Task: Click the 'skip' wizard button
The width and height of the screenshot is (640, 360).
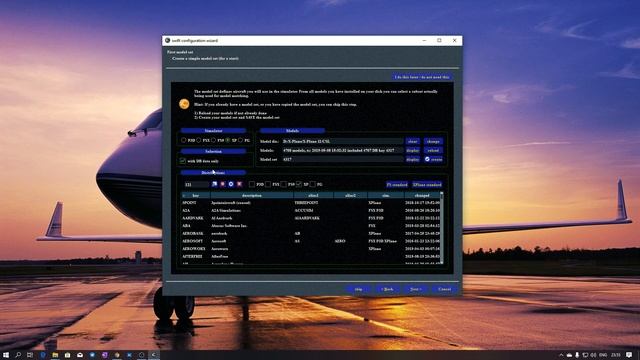Action: point(358,289)
